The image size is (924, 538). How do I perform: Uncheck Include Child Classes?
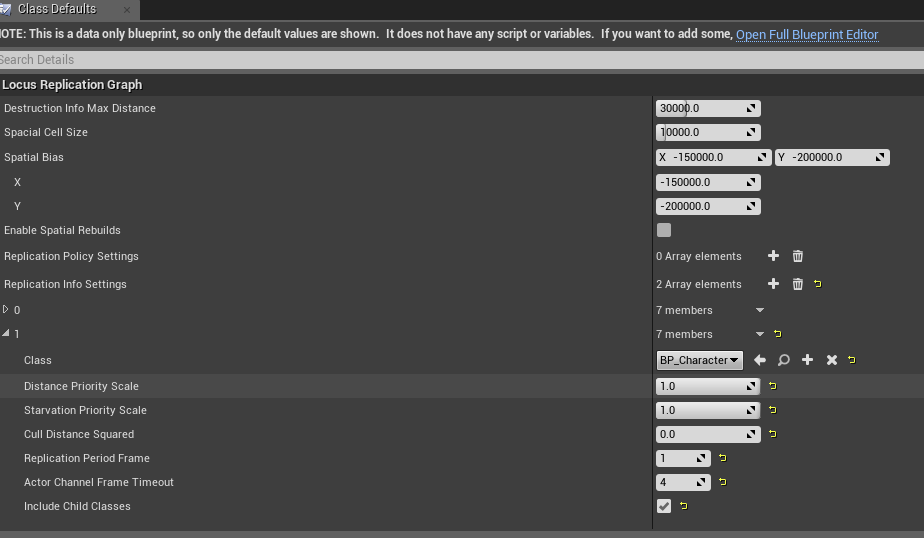[664, 506]
